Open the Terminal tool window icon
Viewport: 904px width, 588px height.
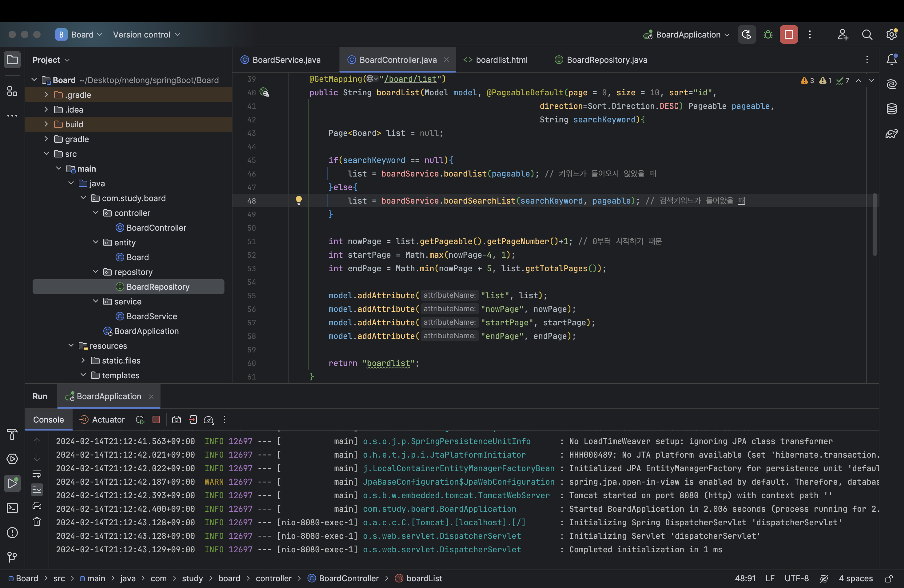[12, 508]
